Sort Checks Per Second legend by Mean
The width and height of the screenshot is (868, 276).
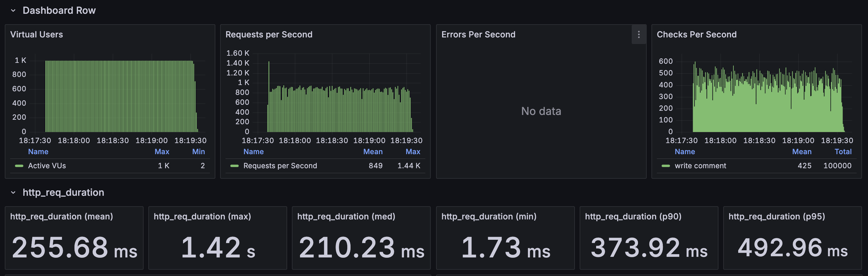(802, 152)
